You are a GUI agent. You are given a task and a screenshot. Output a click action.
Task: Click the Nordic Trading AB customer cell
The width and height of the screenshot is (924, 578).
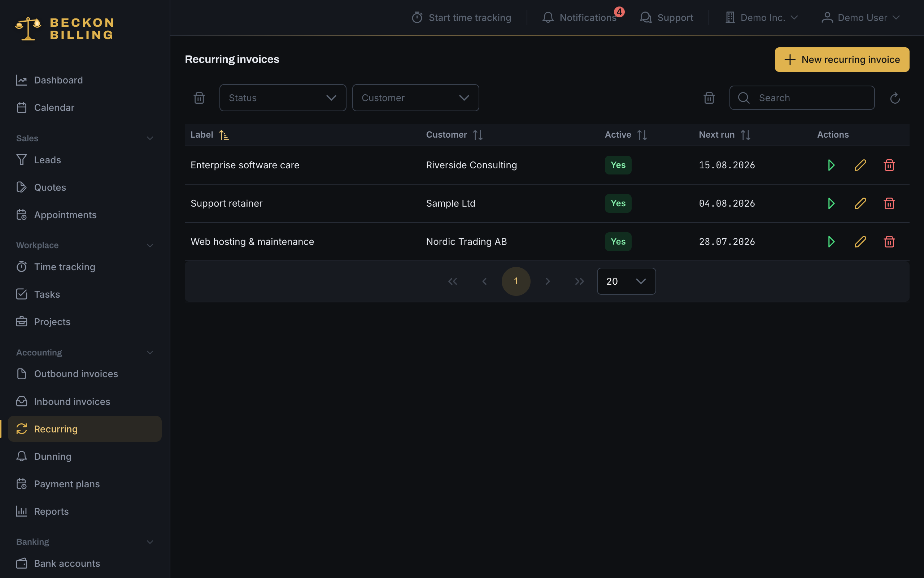pyautogui.click(x=467, y=242)
